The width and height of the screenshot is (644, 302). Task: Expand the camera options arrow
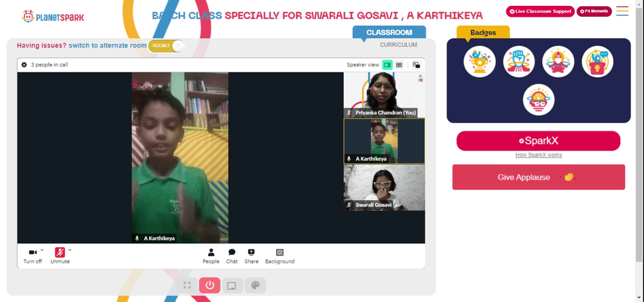click(x=42, y=250)
